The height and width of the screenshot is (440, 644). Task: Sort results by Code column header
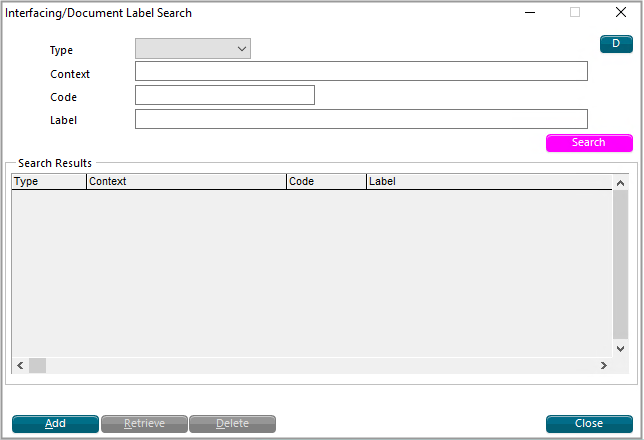point(326,181)
